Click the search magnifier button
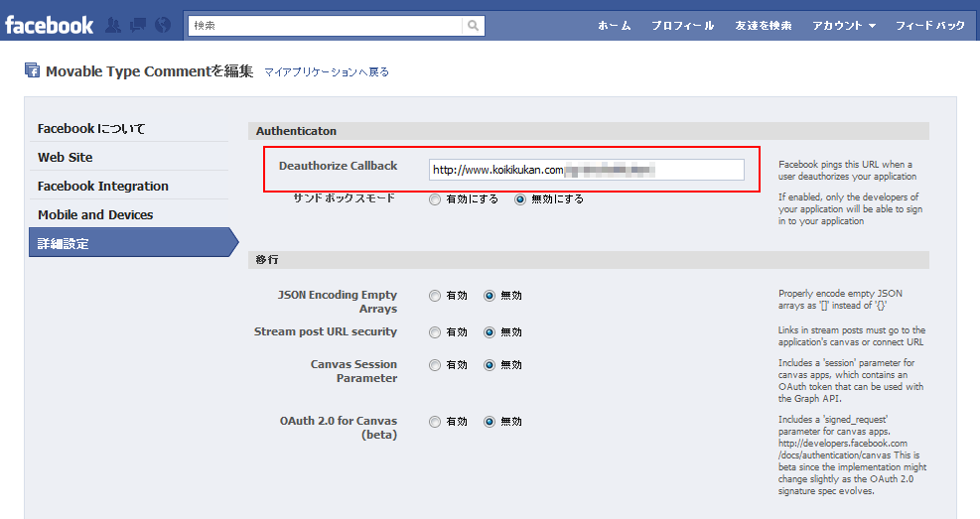The height and width of the screenshot is (519, 980). 474,26
